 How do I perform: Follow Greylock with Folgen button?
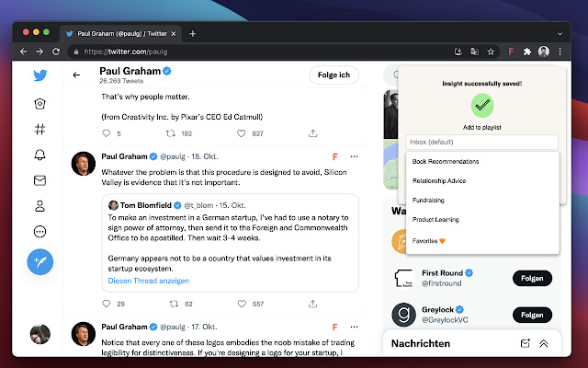click(x=532, y=315)
